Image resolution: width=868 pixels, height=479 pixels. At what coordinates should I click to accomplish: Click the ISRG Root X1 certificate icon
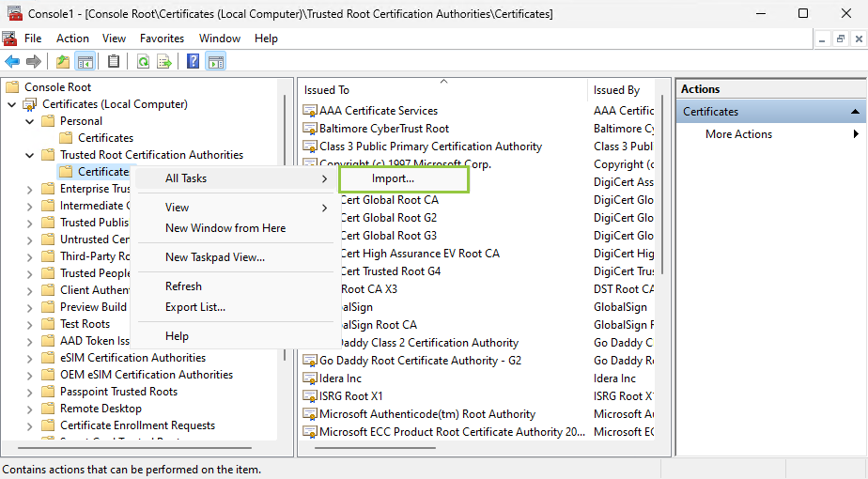[x=310, y=396]
